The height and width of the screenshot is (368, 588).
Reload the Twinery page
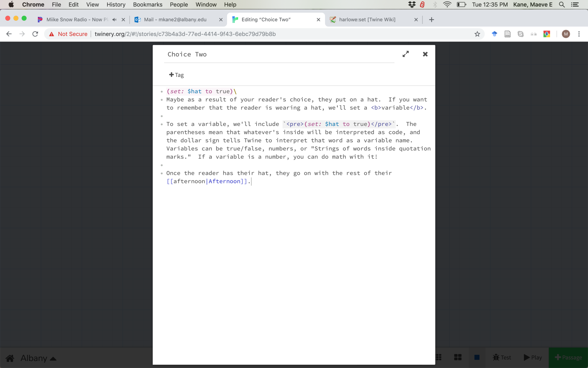point(35,34)
